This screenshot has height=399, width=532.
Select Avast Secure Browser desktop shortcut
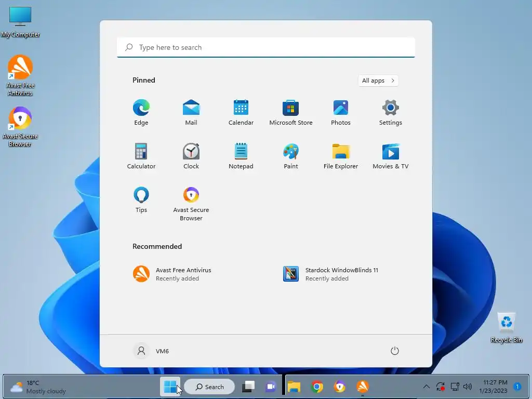(x=20, y=127)
